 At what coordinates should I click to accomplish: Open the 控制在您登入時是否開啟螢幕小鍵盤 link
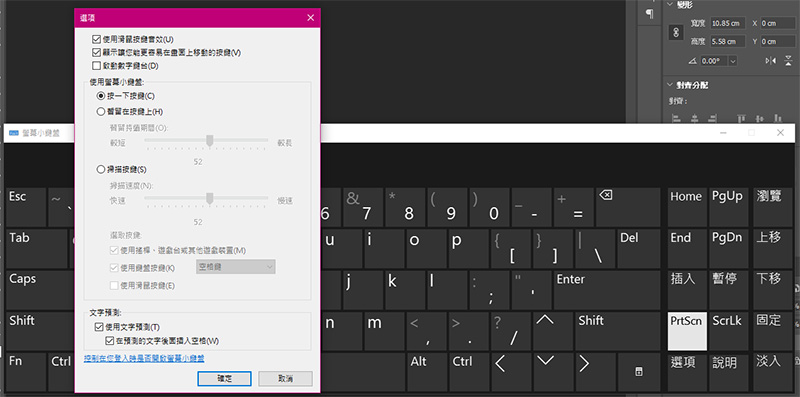point(144,359)
